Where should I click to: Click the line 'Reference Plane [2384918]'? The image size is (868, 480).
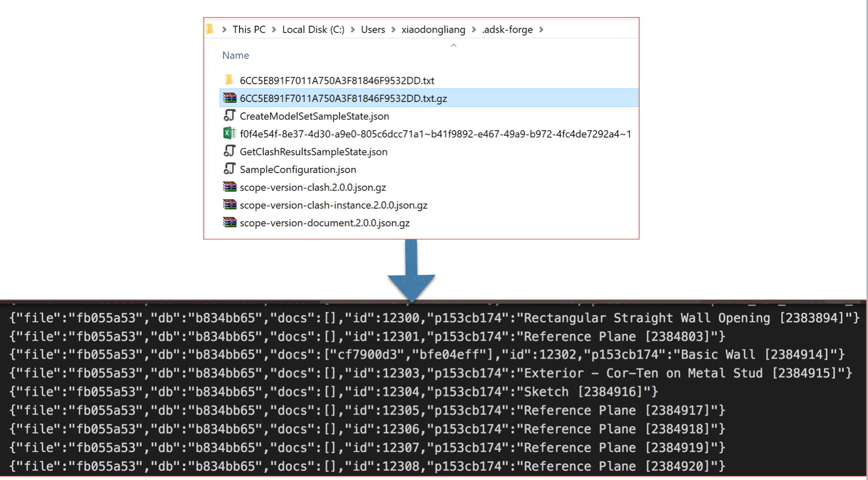(x=367, y=429)
